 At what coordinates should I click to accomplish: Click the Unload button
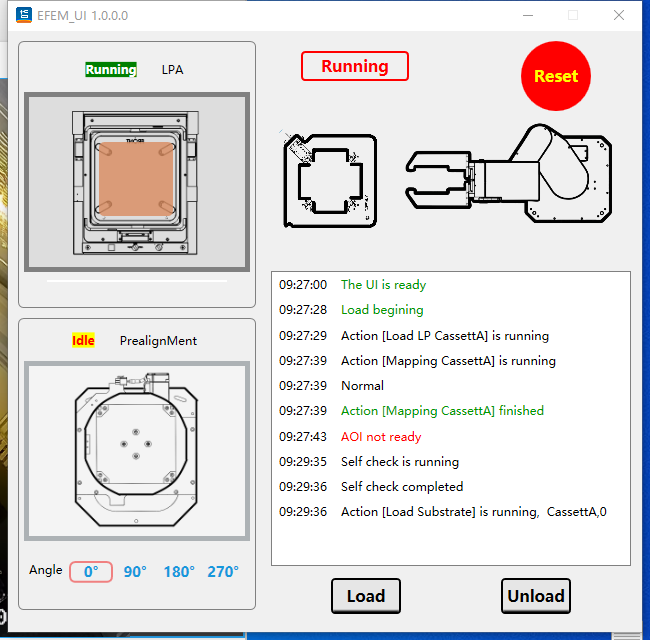point(536,596)
